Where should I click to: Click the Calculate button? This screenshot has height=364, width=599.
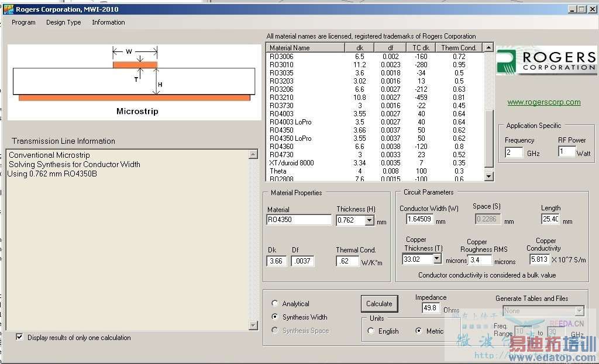[379, 304]
